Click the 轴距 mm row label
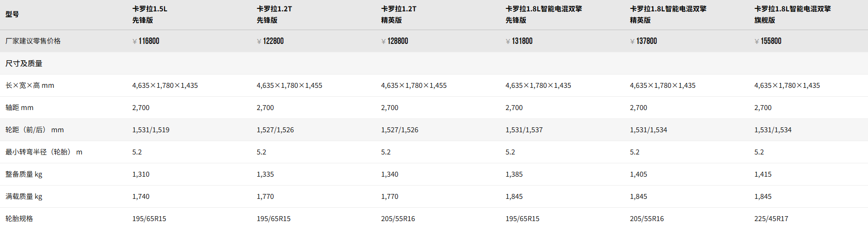The width and height of the screenshot is (868, 228). tap(19, 108)
